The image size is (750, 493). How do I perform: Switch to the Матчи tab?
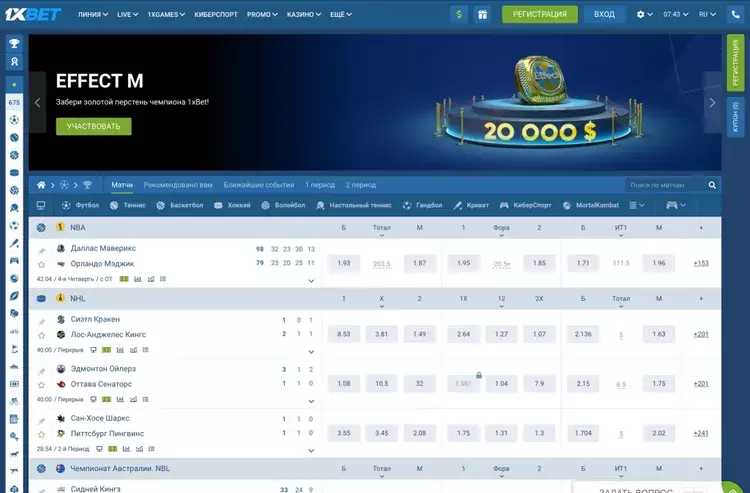pyautogui.click(x=122, y=185)
